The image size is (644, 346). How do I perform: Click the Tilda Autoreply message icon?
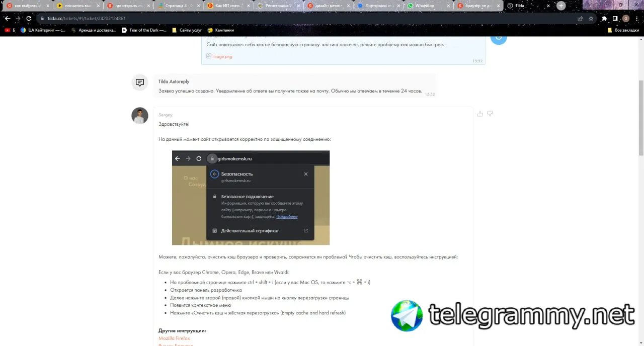pyautogui.click(x=140, y=82)
